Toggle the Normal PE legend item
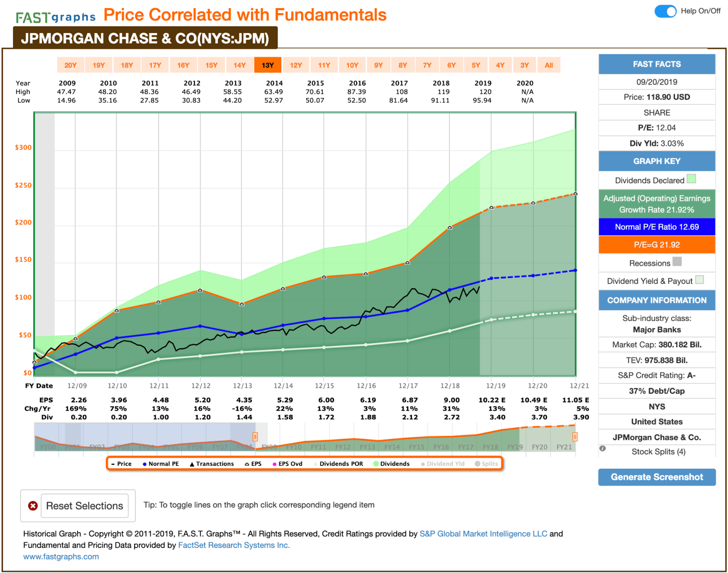728x573 pixels. tap(161, 464)
